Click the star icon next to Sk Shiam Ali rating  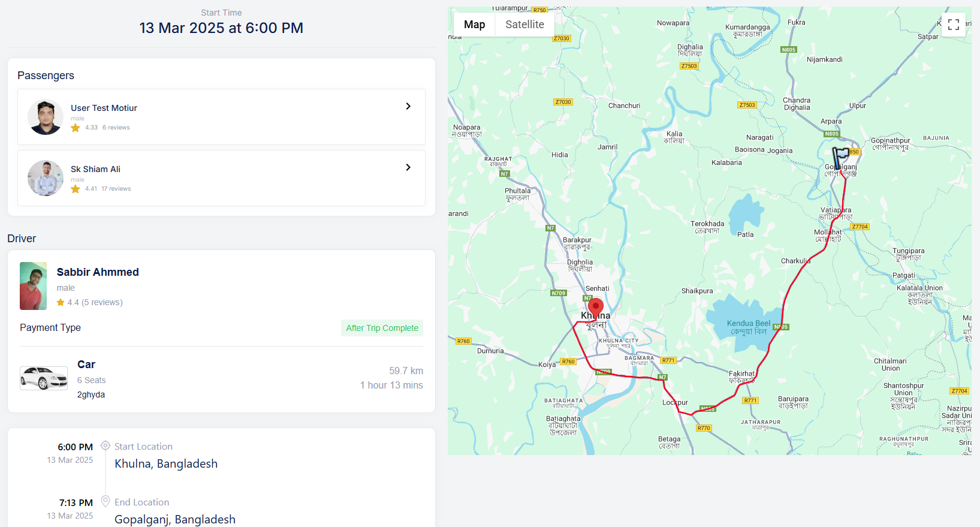76,189
